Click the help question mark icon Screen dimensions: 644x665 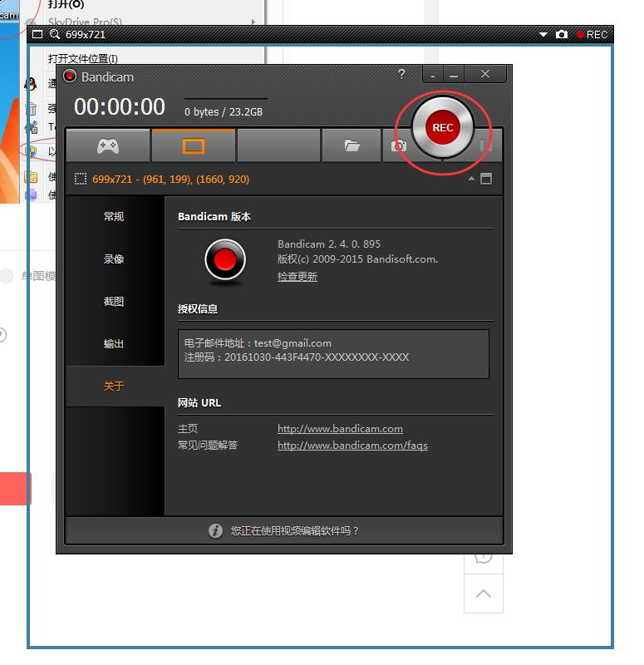401,74
